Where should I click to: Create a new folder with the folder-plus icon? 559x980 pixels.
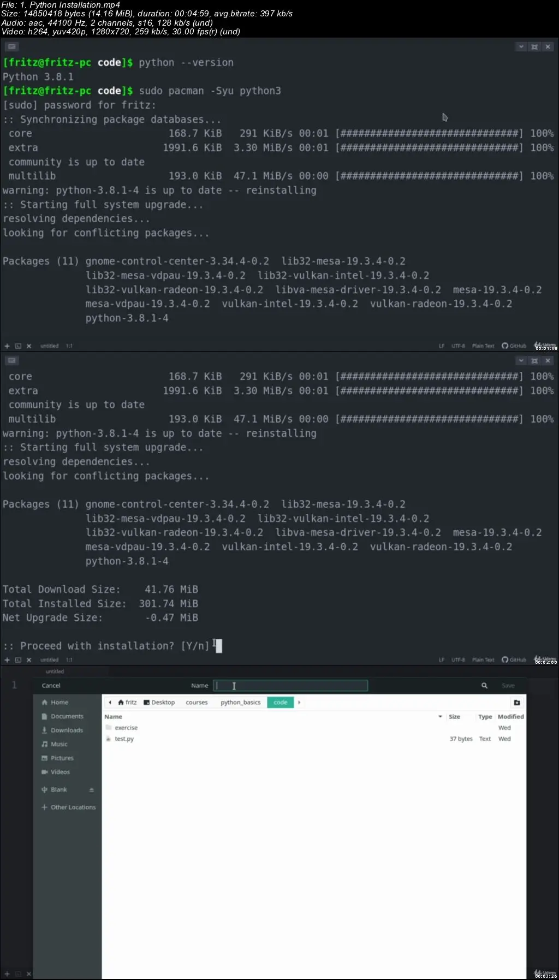tap(517, 703)
